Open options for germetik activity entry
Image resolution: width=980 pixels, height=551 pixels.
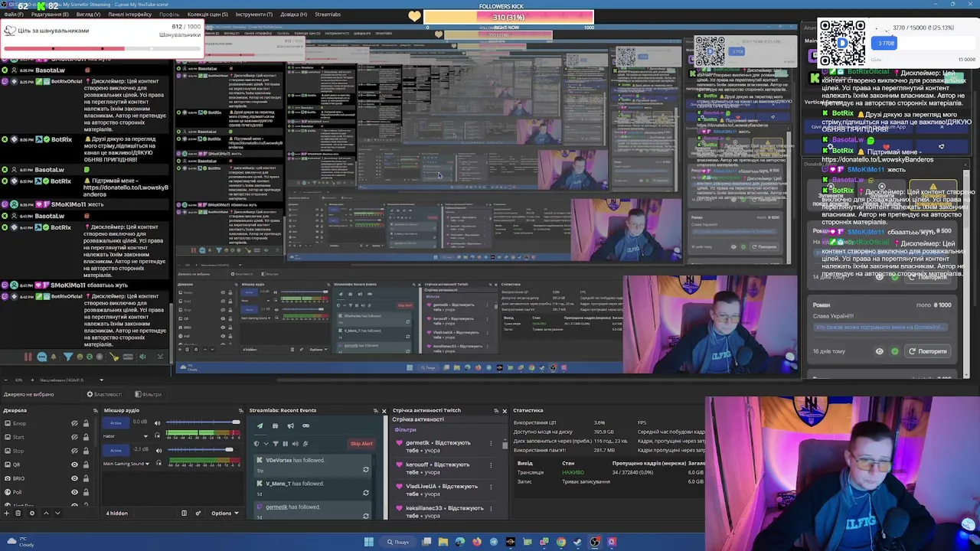pos(491,443)
